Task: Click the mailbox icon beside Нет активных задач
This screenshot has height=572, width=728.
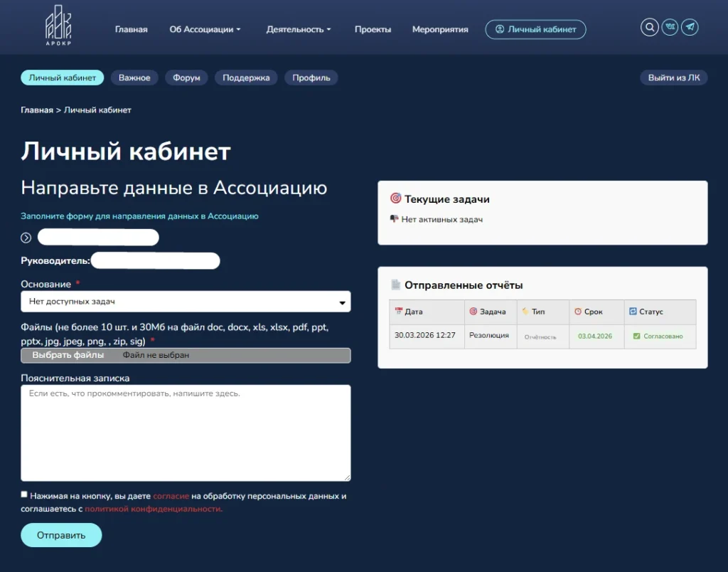Action: [394, 218]
